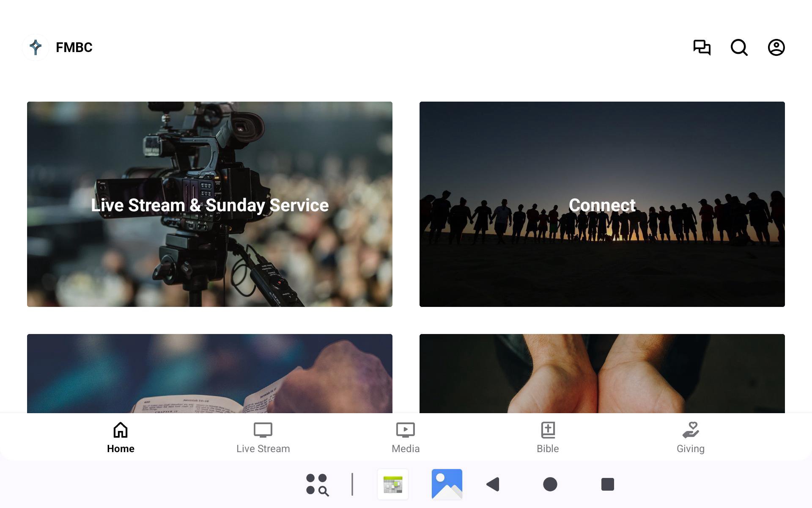Tap the Media play icon

point(405,430)
